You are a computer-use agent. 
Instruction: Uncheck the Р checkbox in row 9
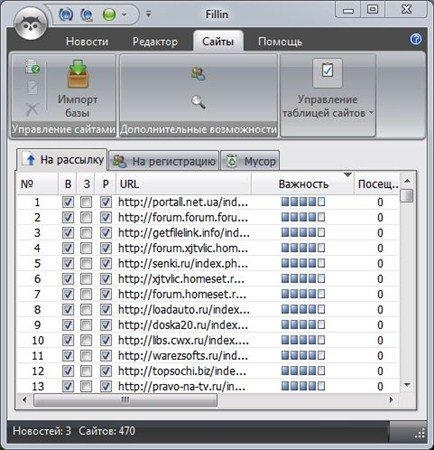[x=106, y=325]
